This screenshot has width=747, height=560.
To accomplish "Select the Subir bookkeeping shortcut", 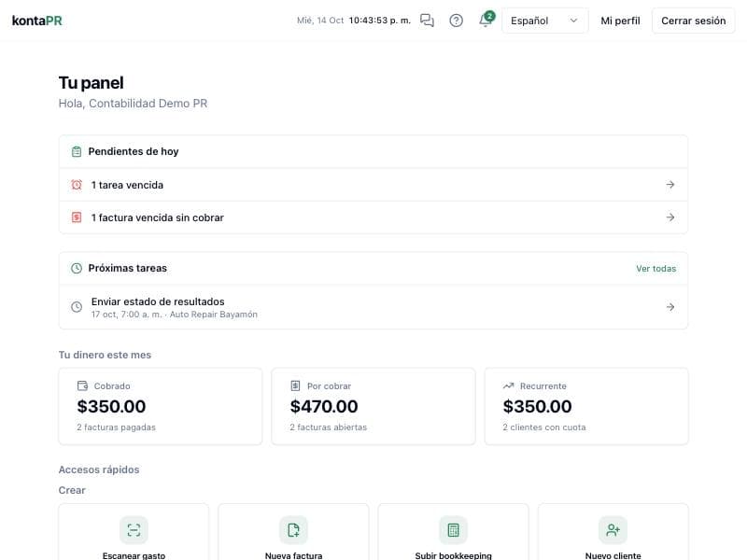I will tap(453, 532).
